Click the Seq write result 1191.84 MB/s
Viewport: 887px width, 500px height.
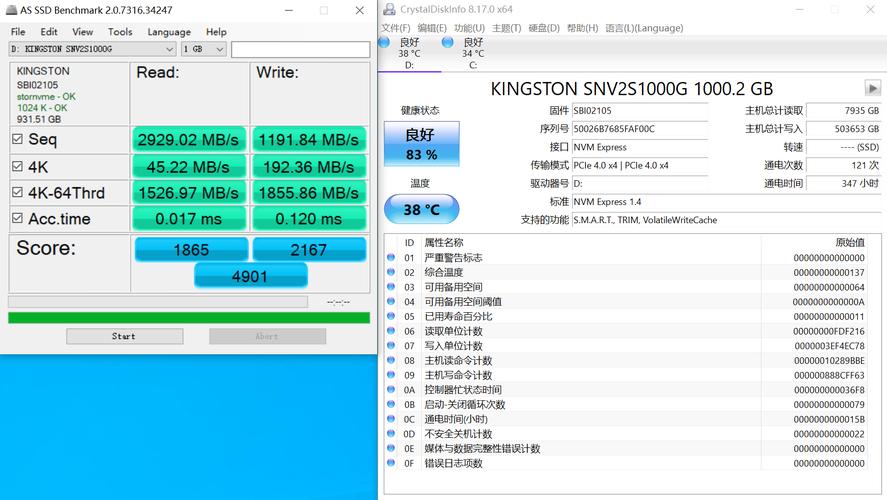click(x=309, y=140)
